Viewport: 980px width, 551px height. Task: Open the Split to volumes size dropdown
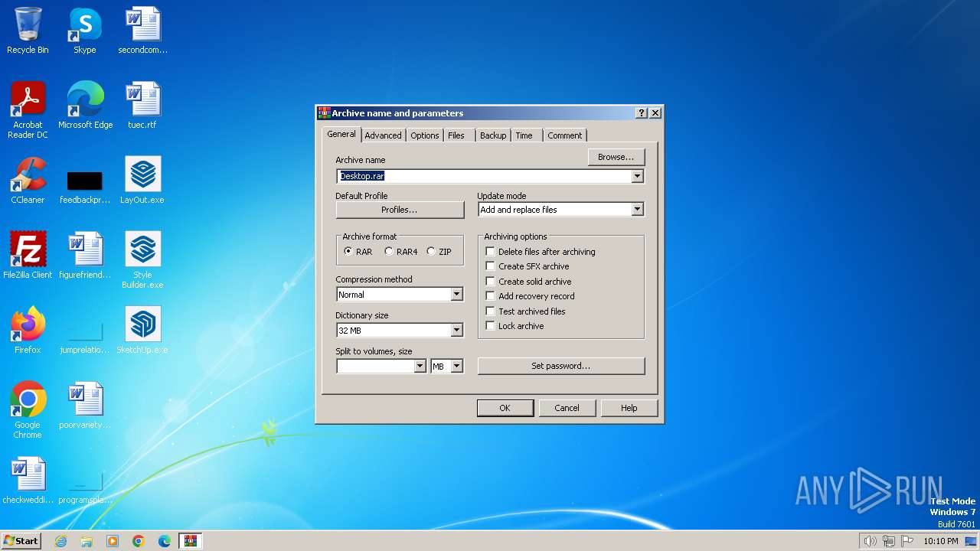[x=420, y=367]
